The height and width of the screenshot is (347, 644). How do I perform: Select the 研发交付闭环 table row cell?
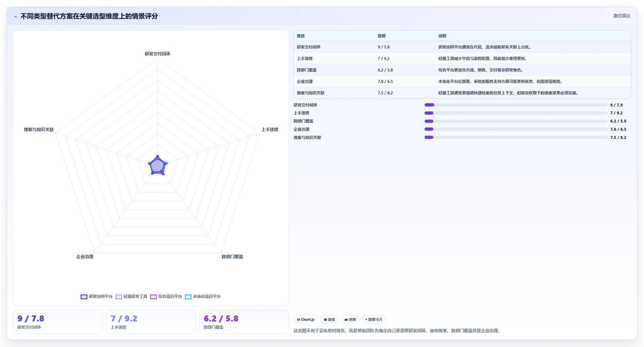tap(309, 47)
